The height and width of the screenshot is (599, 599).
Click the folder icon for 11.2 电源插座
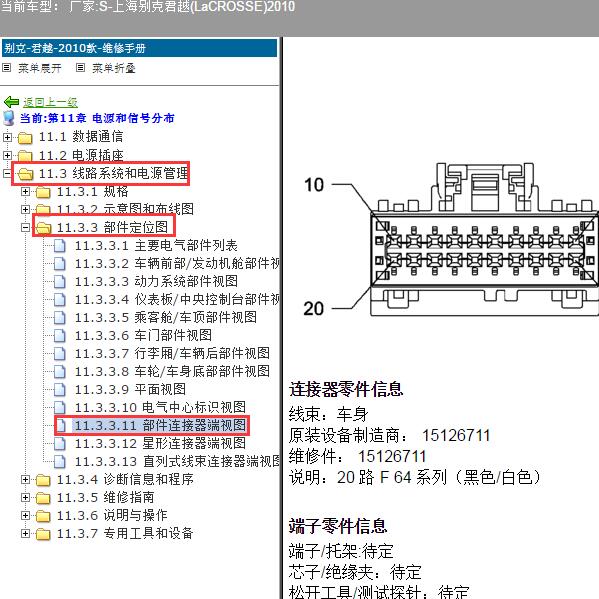25,155
